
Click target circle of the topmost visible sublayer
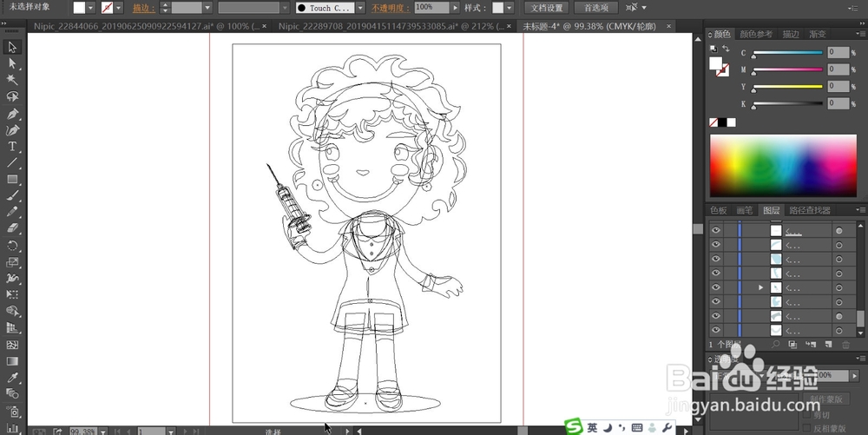click(839, 231)
